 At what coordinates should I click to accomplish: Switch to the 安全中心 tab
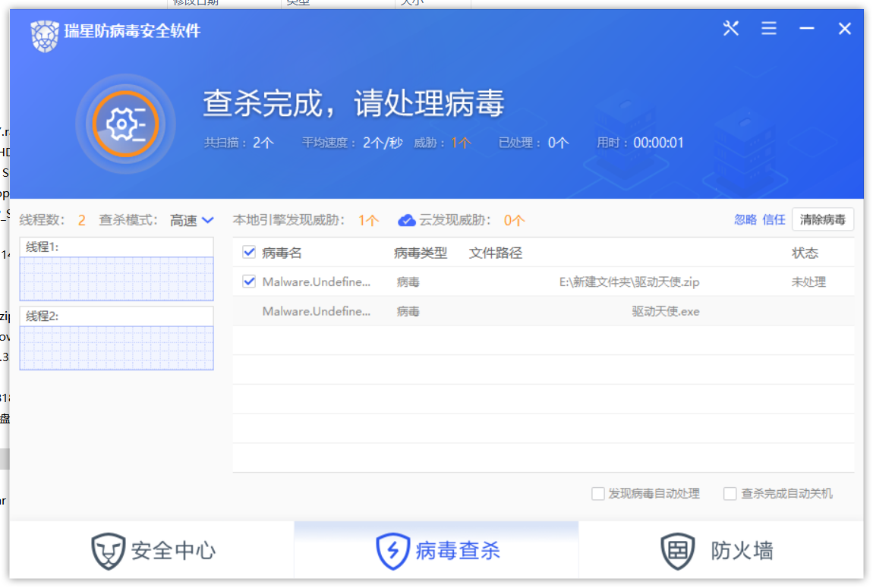(x=152, y=551)
